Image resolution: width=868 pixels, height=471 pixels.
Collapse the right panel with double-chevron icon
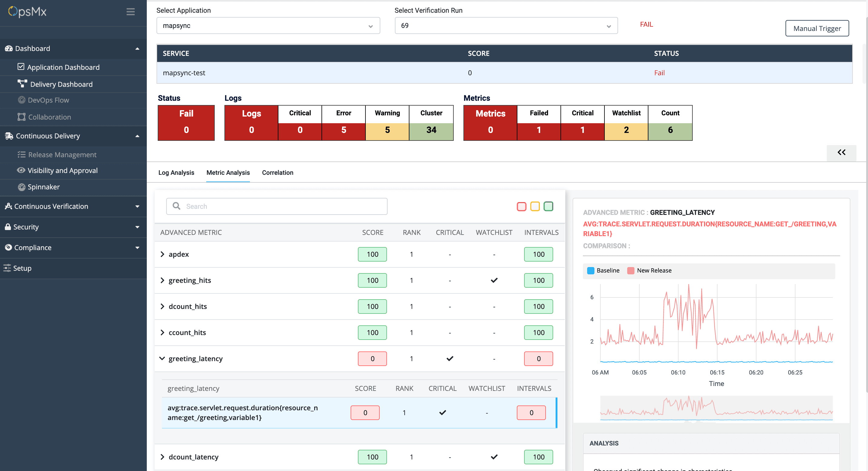pos(841,152)
